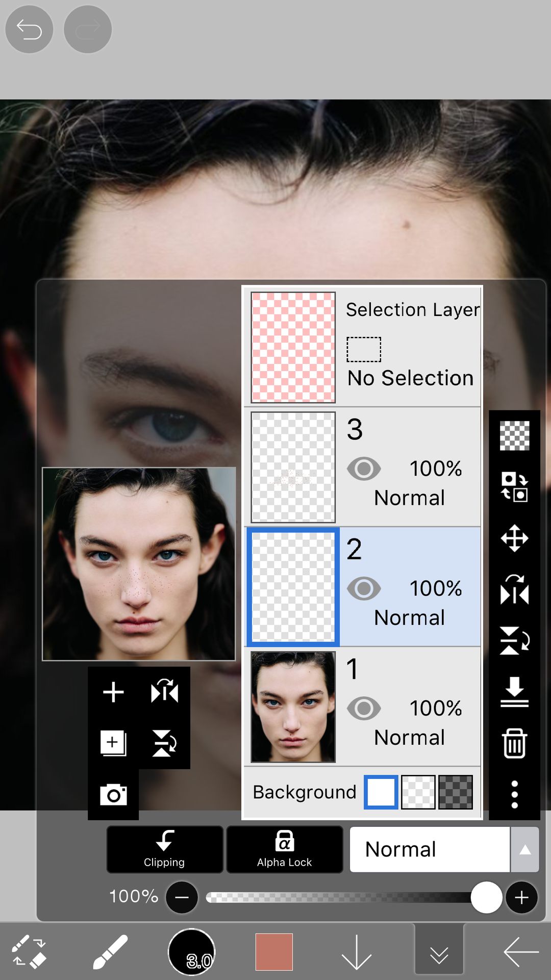Tap the single down arrow icon
551x980 pixels.
356,952
